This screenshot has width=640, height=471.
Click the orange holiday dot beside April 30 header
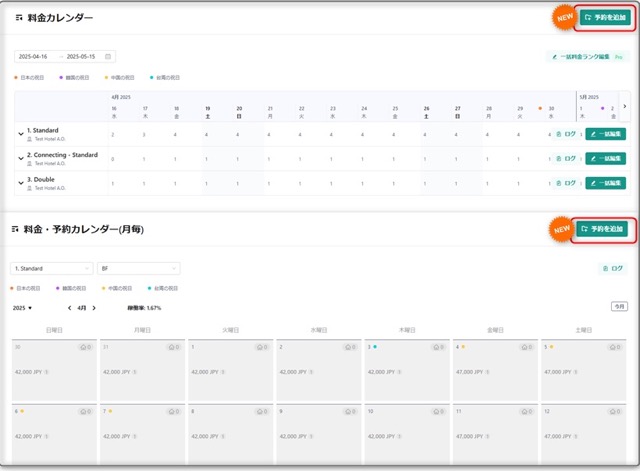(x=540, y=109)
